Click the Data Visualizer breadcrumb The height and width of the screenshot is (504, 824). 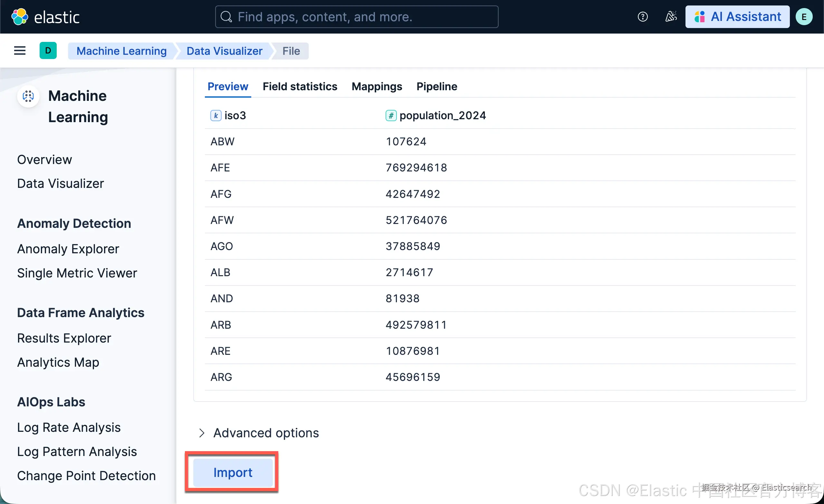[225, 51]
